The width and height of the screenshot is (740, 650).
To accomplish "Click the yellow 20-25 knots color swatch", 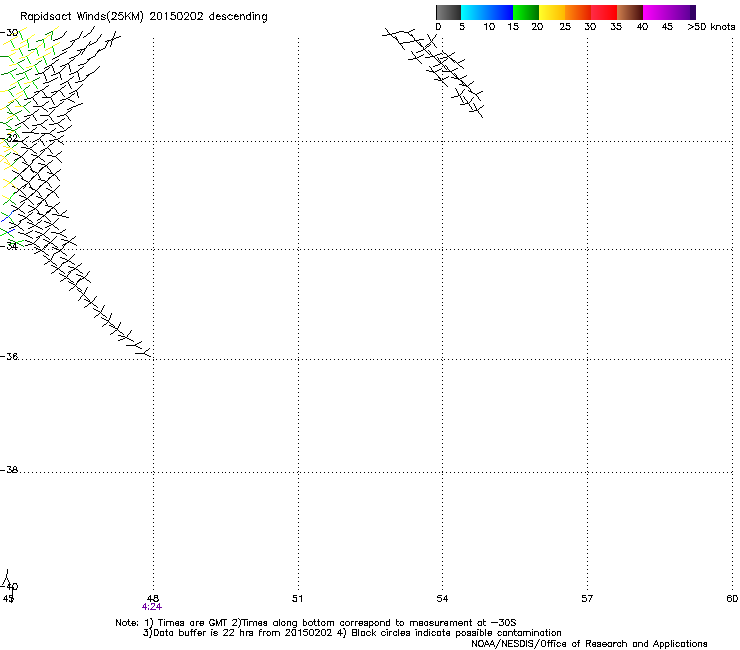I will point(552,12).
